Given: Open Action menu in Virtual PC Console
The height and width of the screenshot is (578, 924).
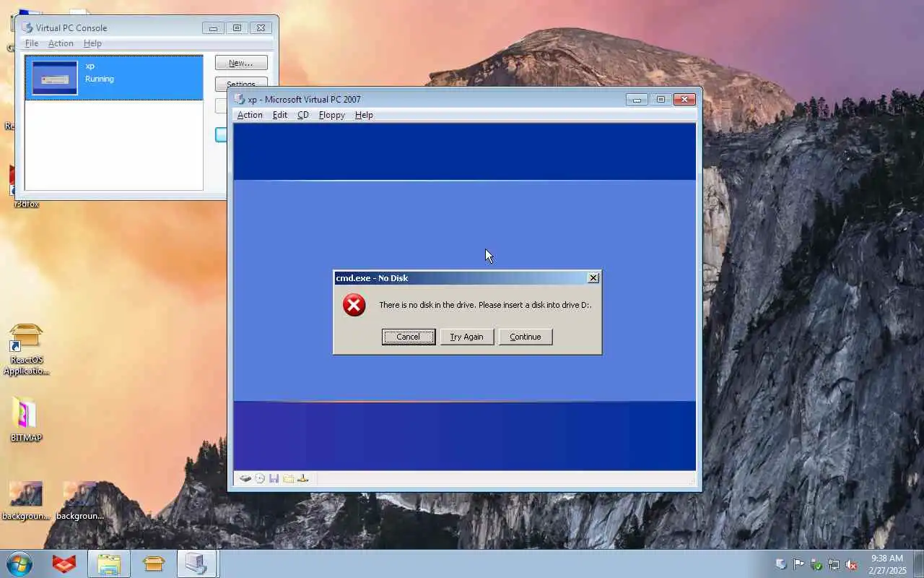Looking at the screenshot, I should [61, 43].
